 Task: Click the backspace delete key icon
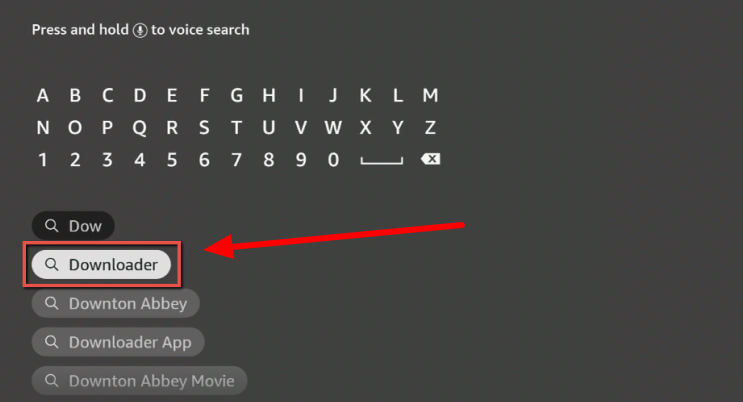[430, 159]
